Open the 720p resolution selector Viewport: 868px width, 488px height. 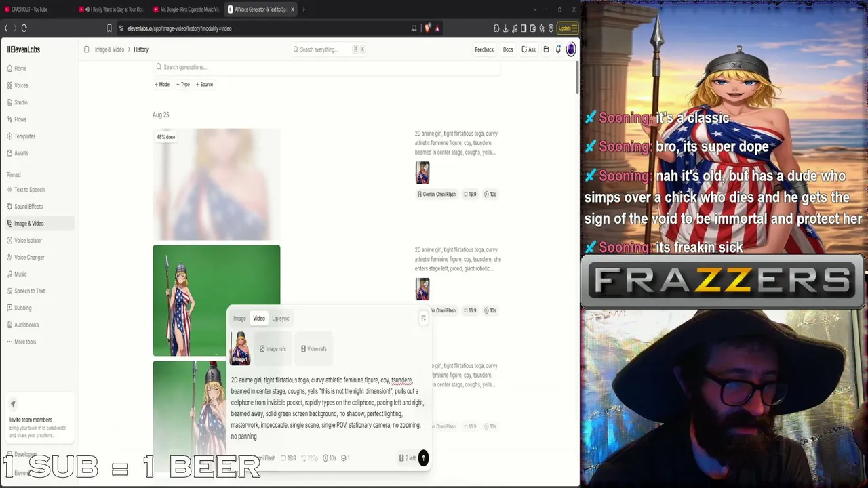pos(311,458)
